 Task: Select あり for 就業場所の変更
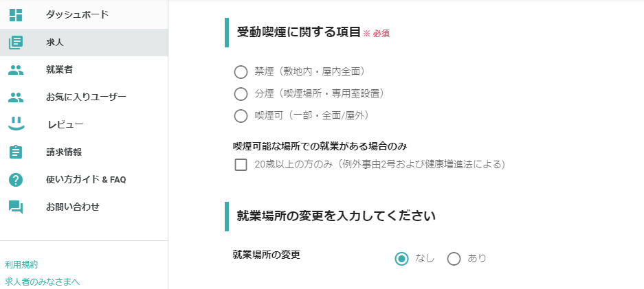point(454,259)
